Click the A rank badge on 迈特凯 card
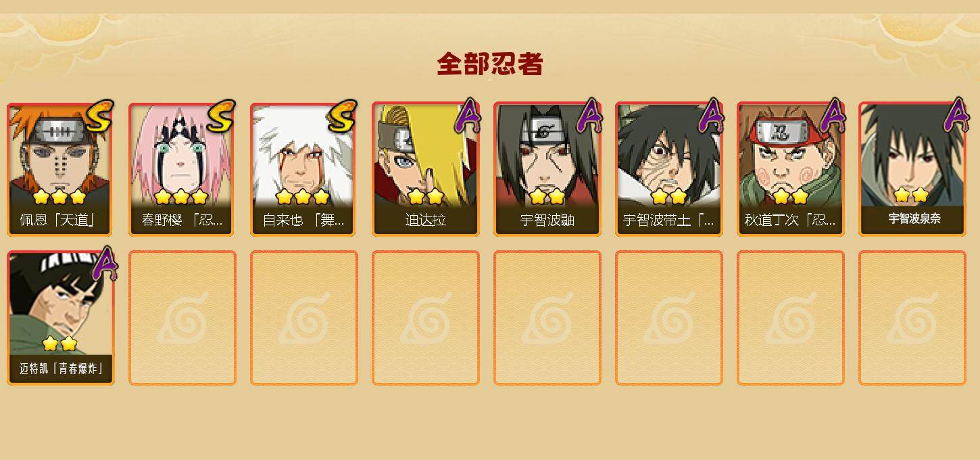Screen dimensions: 980x460 coord(103,263)
